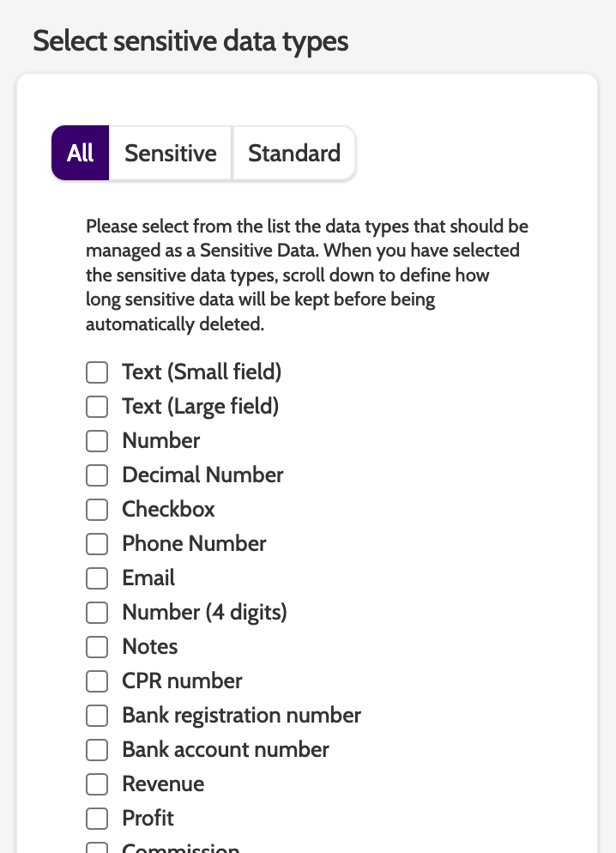The height and width of the screenshot is (853, 616).
Task: Select the Bank account number checkbox
Action: 97,750
